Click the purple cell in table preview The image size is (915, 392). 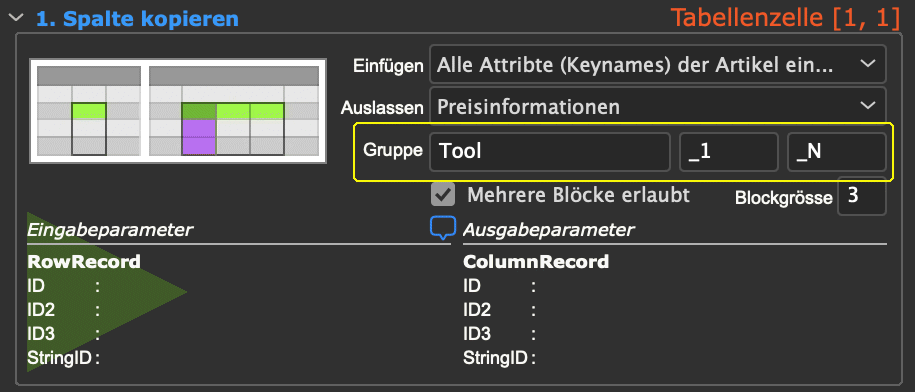pos(199,137)
